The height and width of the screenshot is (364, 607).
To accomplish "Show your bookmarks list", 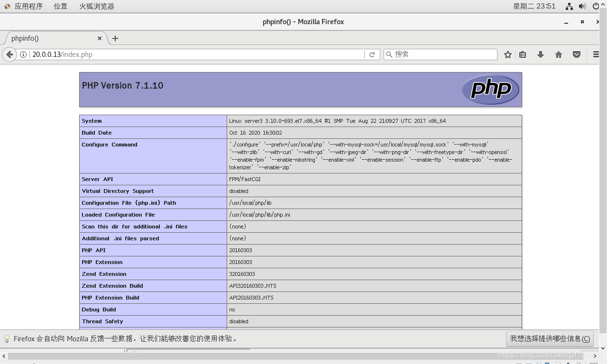I will click(x=523, y=55).
